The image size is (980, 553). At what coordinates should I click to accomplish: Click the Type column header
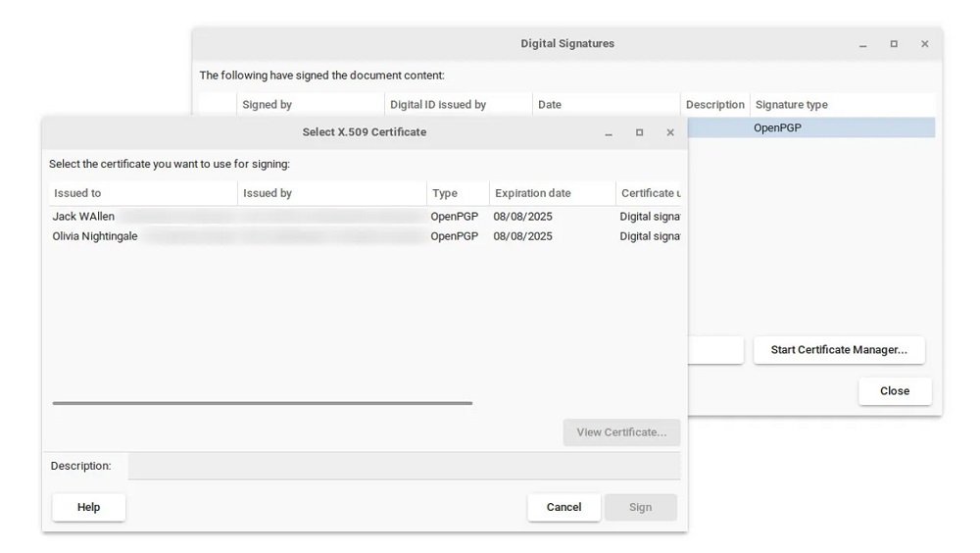[x=457, y=193]
